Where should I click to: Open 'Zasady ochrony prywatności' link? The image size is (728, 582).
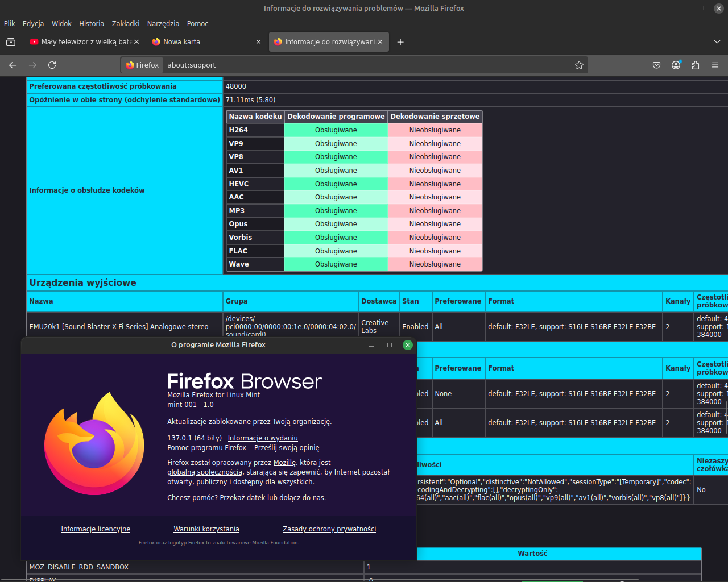[x=329, y=529]
